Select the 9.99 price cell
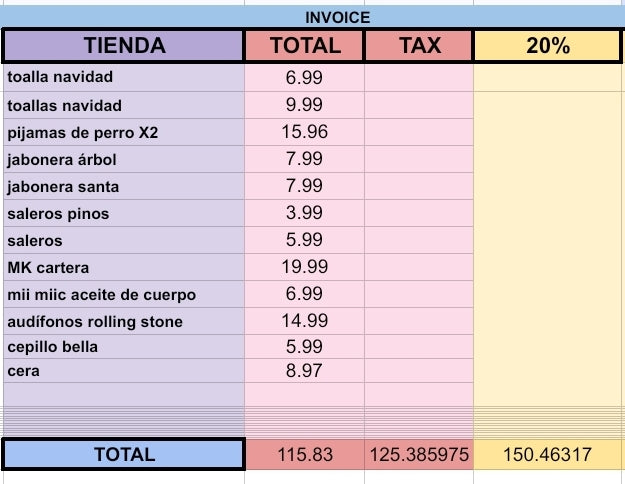 [x=304, y=104]
